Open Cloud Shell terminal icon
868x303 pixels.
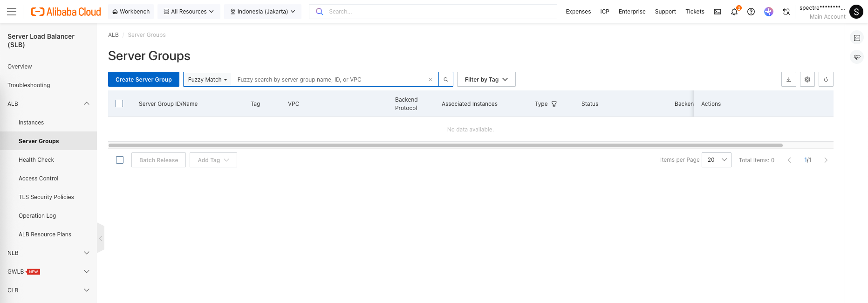718,12
